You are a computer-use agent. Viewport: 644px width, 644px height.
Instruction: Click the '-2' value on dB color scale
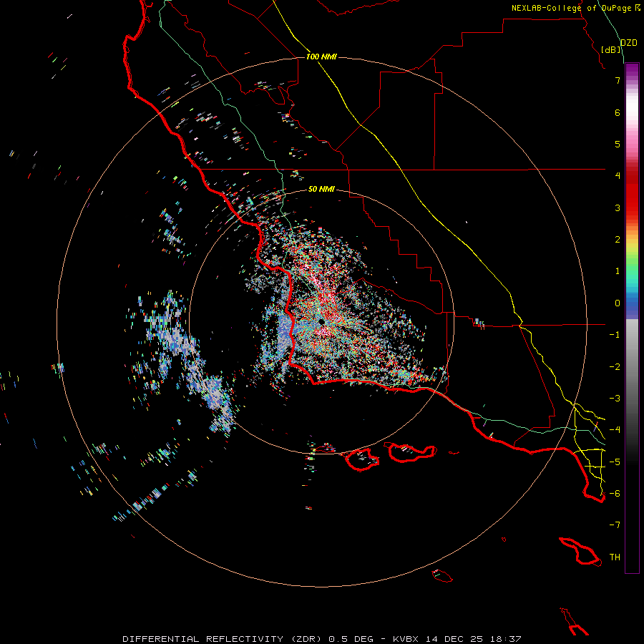615,367
